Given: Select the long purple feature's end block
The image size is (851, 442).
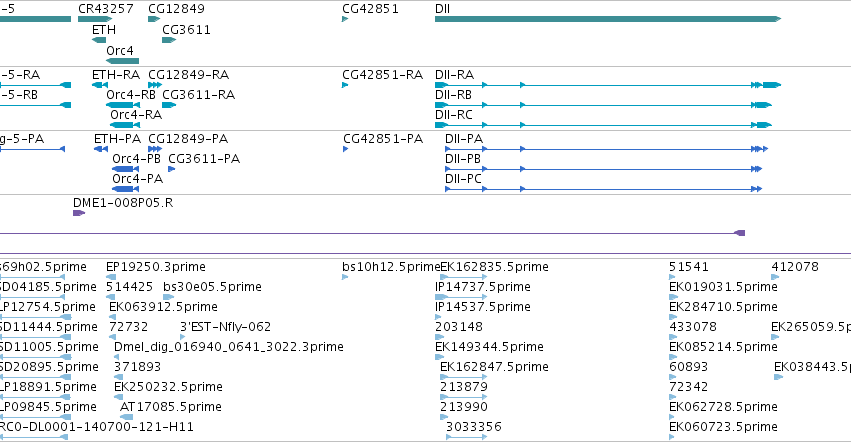Looking at the screenshot, I should click(x=740, y=233).
